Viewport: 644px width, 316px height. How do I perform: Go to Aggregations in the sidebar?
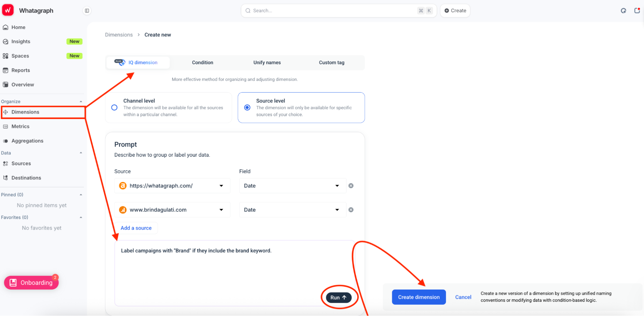pyautogui.click(x=27, y=141)
